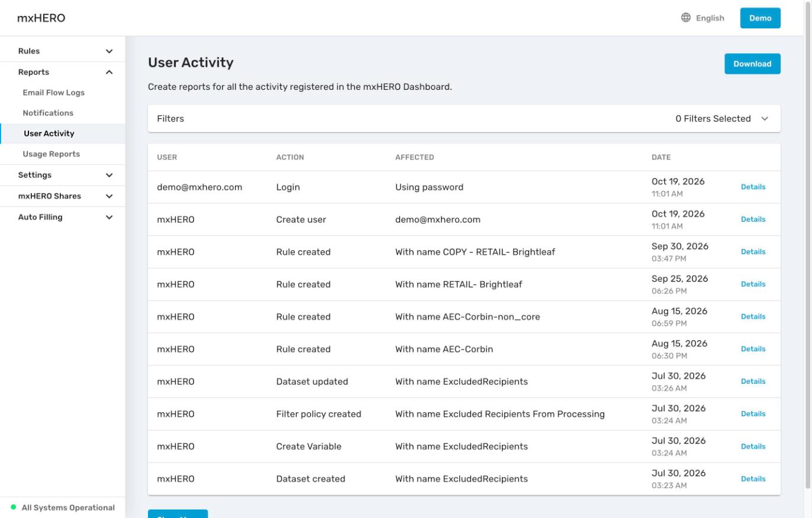Image resolution: width=812 pixels, height=518 pixels.
Task: View Details for Dataset created entry
Action: click(753, 479)
